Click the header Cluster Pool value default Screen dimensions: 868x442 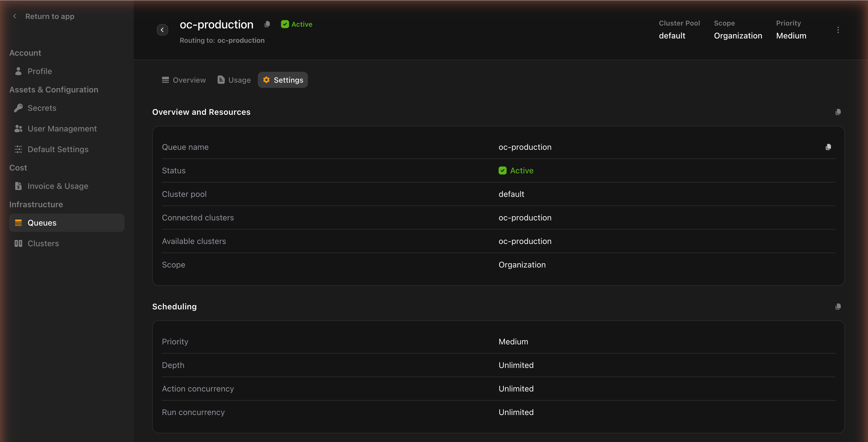tap(672, 36)
